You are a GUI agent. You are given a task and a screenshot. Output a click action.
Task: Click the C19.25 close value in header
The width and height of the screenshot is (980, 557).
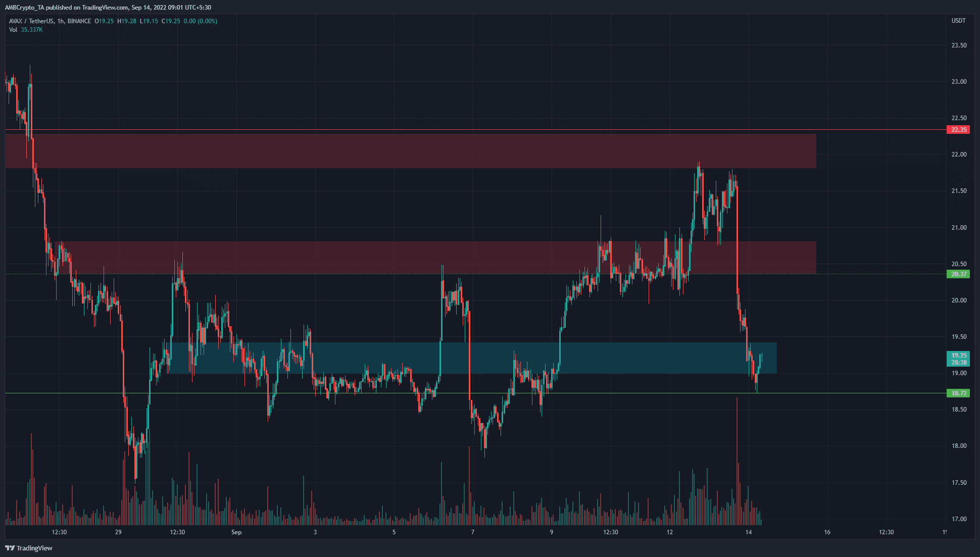[171, 21]
